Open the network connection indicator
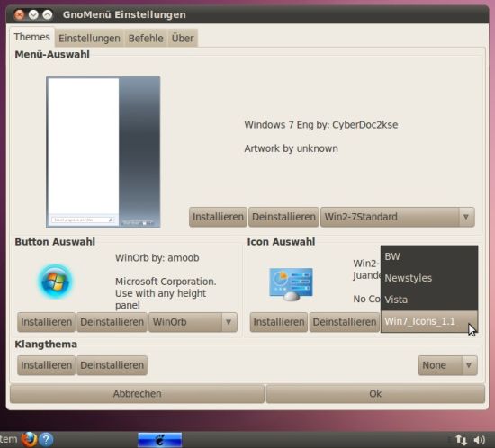 pyautogui.click(x=461, y=440)
